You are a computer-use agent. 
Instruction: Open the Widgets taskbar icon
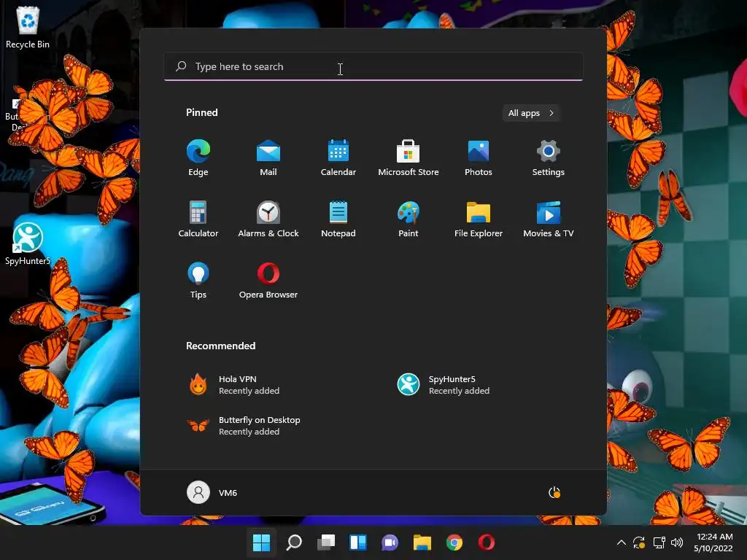pyautogui.click(x=357, y=542)
